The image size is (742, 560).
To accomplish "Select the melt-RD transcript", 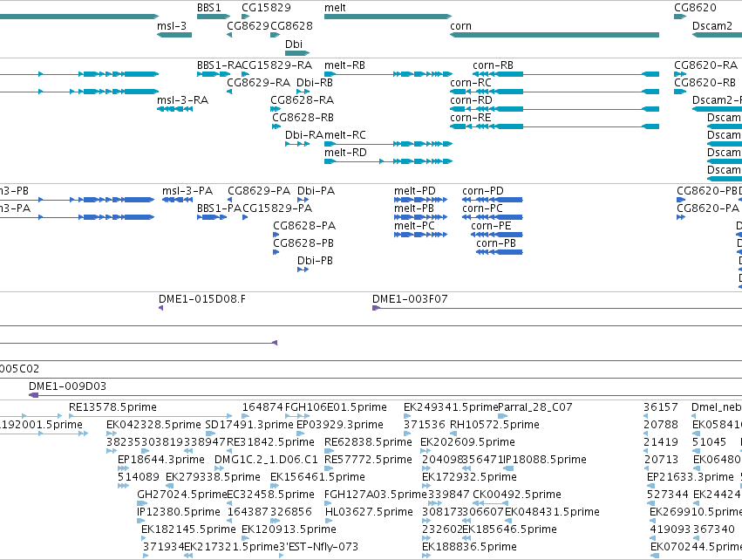I will [x=388, y=161].
